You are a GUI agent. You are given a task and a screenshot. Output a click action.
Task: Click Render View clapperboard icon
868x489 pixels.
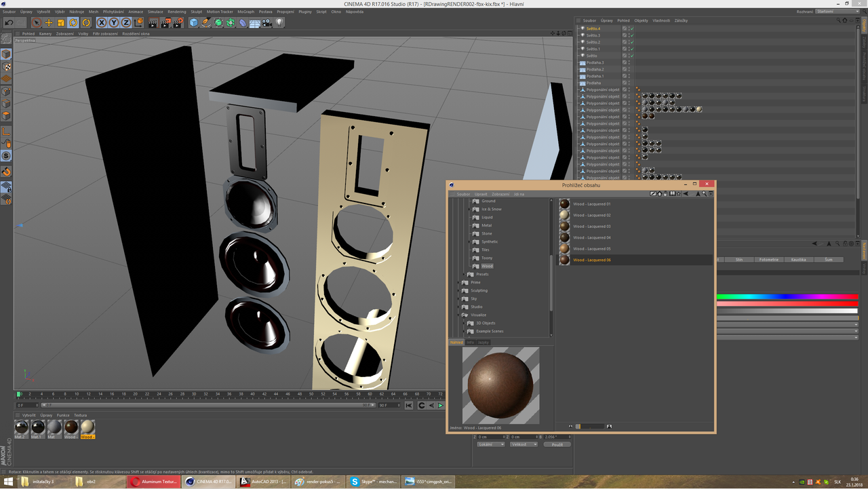(153, 22)
